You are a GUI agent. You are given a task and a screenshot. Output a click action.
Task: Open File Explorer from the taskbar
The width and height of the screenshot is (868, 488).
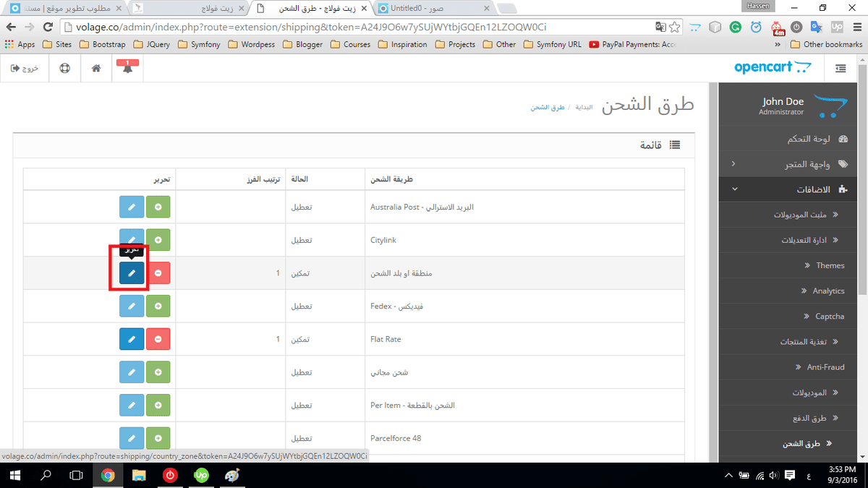pos(139,475)
